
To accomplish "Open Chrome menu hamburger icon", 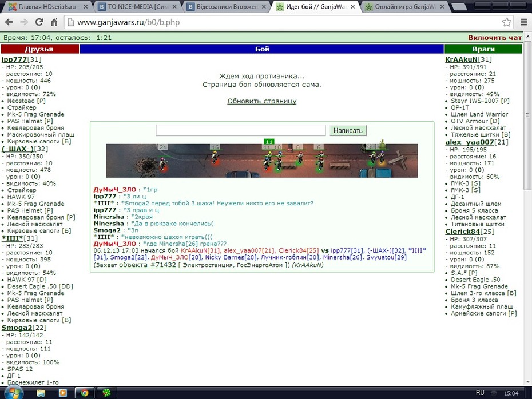I will pos(524,22).
